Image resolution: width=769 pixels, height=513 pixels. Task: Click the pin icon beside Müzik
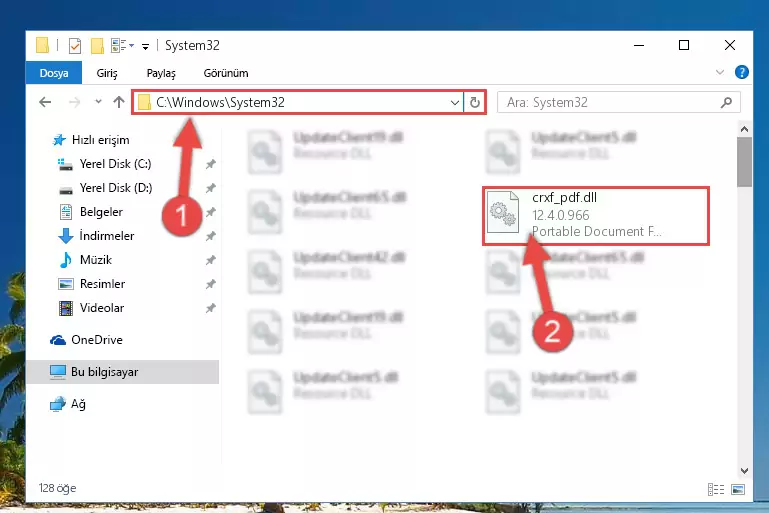point(210,260)
